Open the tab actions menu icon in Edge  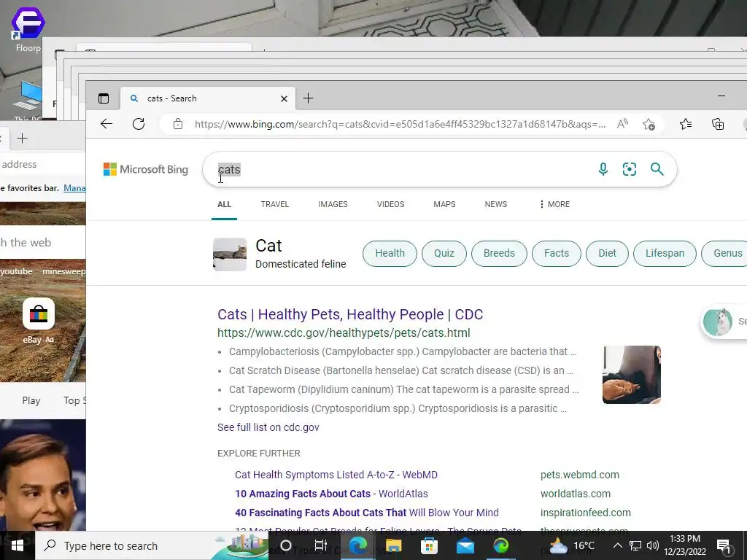[104, 98]
